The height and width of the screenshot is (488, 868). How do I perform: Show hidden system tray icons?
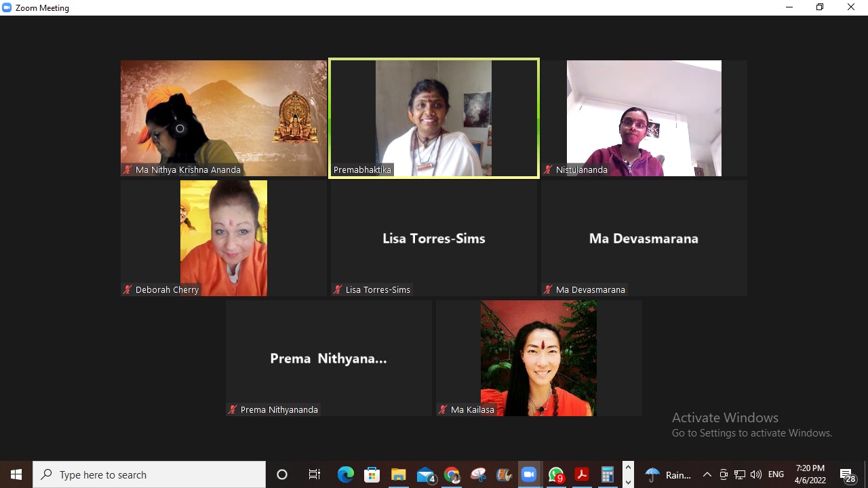(707, 474)
